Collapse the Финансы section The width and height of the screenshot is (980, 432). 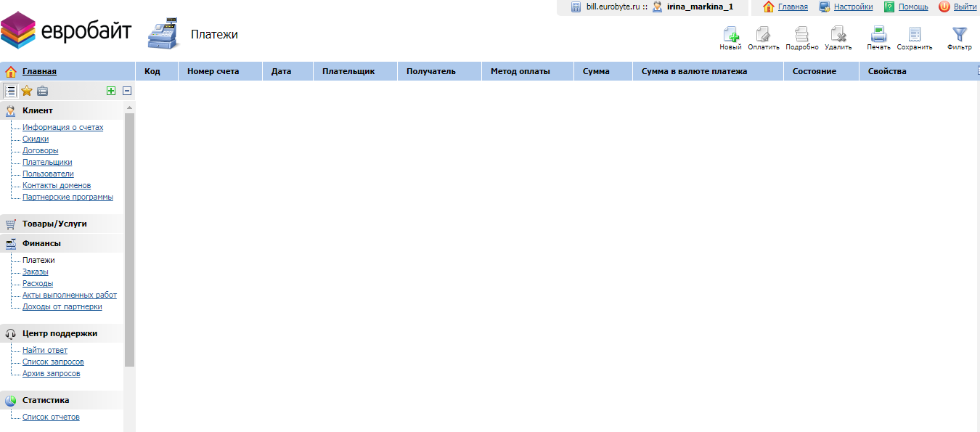coord(41,243)
